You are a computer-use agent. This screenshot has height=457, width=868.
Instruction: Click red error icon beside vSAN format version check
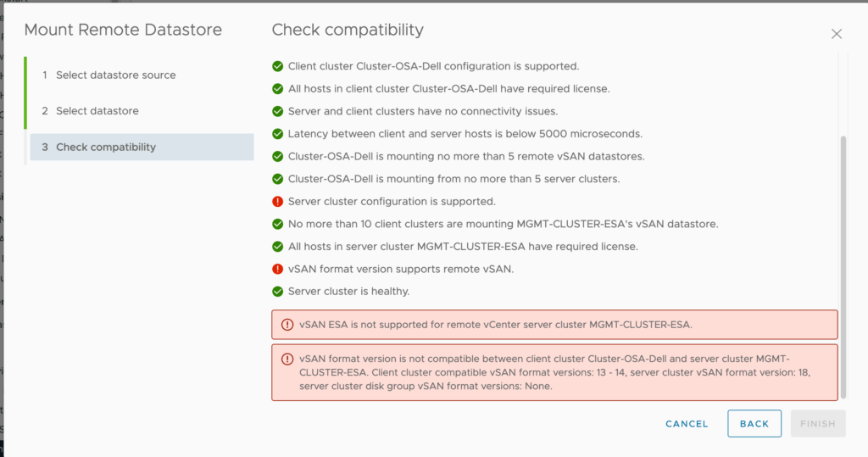tap(277, 269)
